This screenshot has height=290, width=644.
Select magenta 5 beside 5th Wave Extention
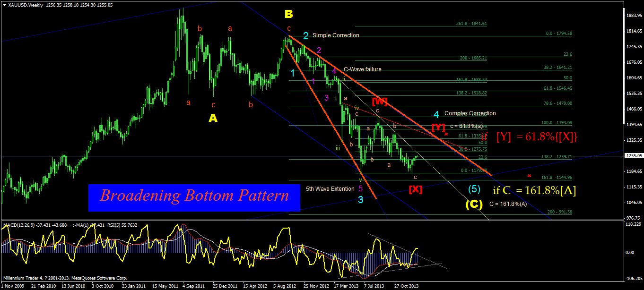[x=360, y=188]
